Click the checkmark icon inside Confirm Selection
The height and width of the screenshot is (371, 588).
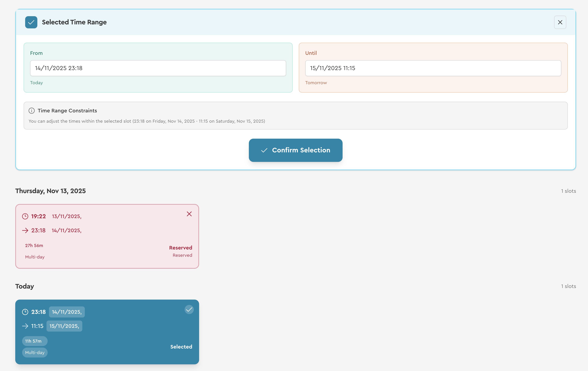tap(264, 150)
